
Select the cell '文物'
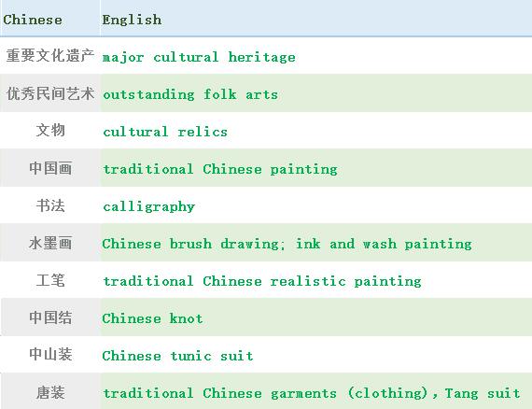pos(50,131)
